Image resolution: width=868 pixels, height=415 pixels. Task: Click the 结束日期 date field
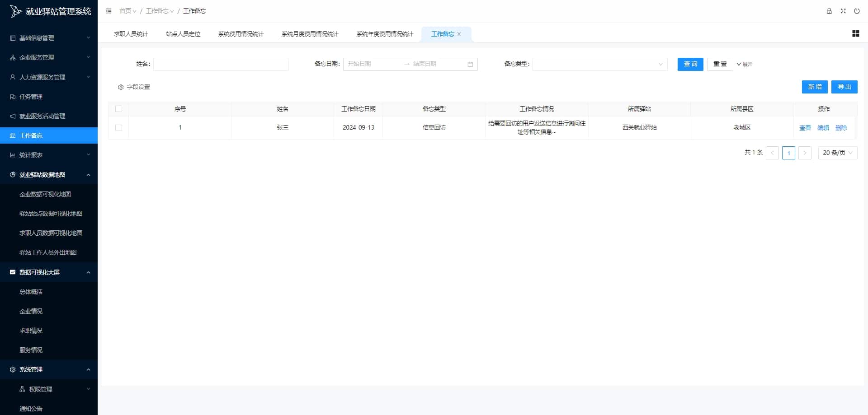pos(438,64)
